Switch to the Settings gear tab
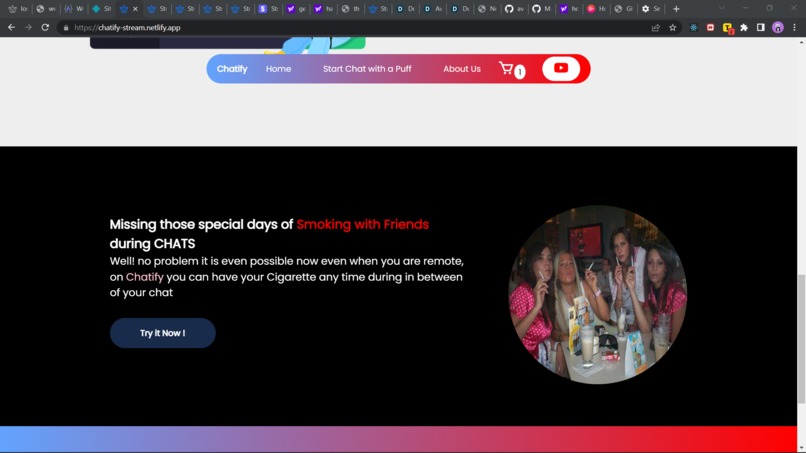806x453 pixels. coord(651,9)
